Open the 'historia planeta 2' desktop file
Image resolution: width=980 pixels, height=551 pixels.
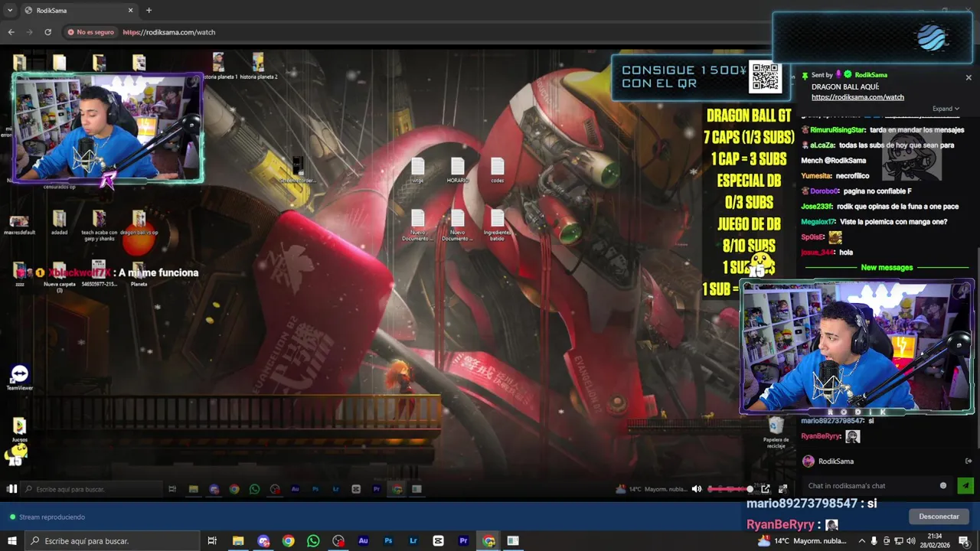tap(259, 66)
